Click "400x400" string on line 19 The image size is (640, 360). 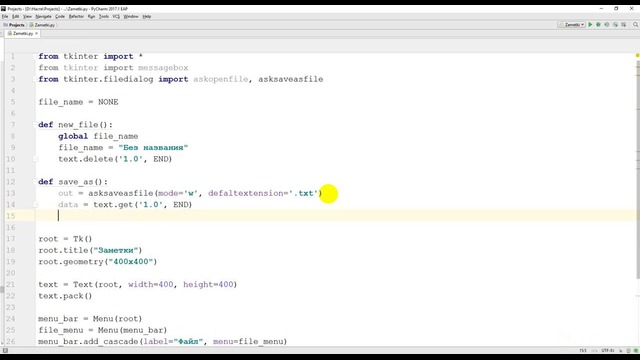point(131,262)
